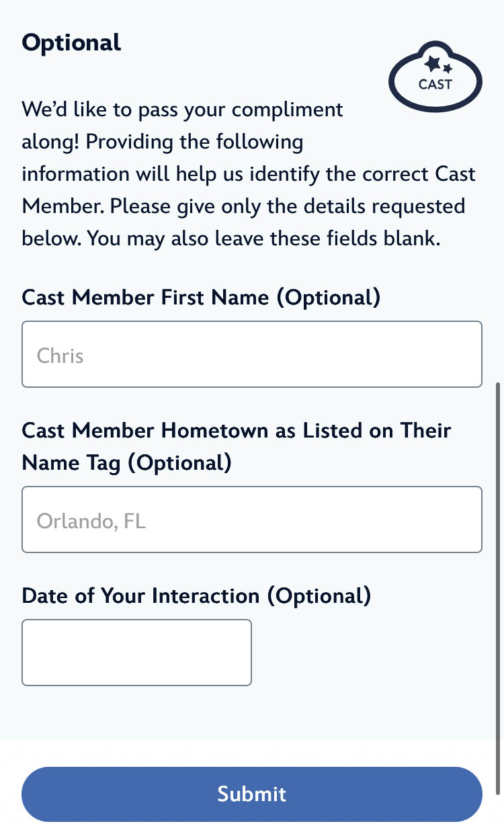Screen dimensions: 504x830
Task: Click the "Orlando, FL" placeholder text
Action: point(91,521)
